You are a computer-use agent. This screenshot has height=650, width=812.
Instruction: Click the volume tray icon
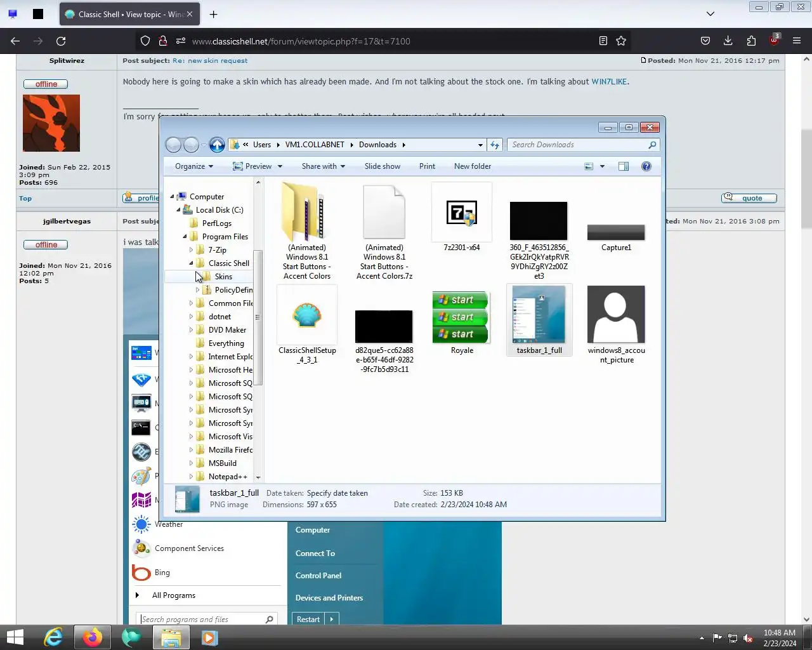coord(748,638)
